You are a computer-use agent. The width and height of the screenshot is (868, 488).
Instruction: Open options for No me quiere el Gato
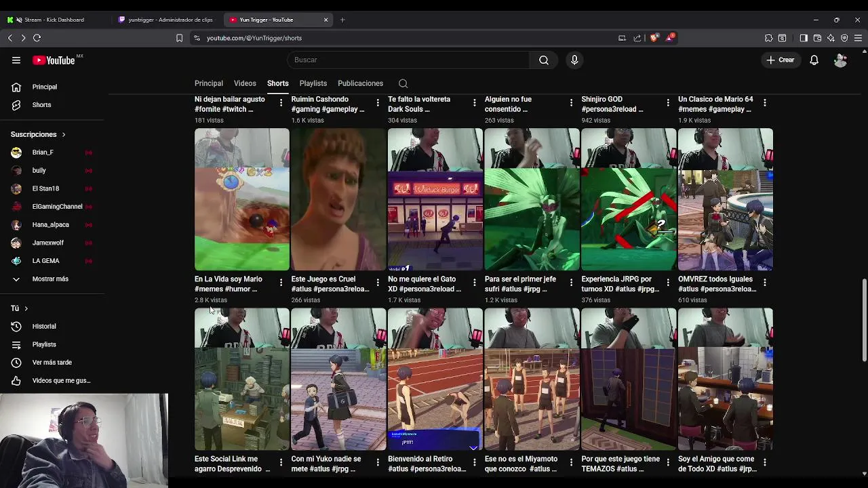point(474,282)
